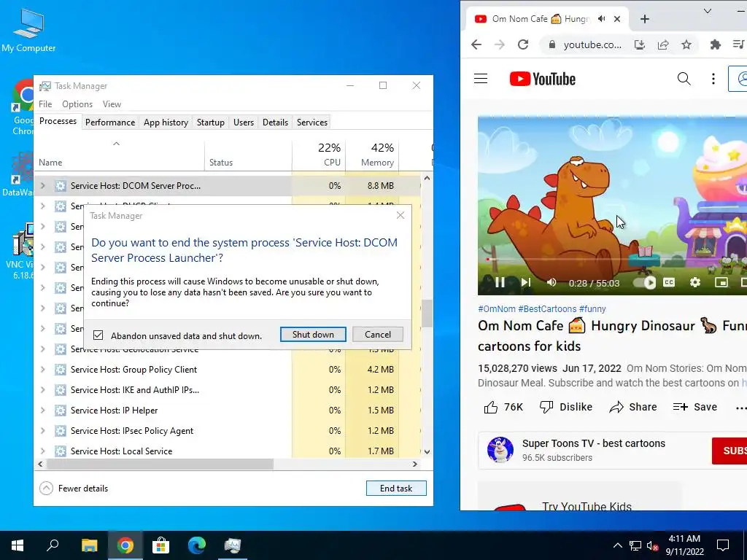Click horizontal scrollbar right arrow
This screenshot has width=747, height=560.
[x=415, y=464]
